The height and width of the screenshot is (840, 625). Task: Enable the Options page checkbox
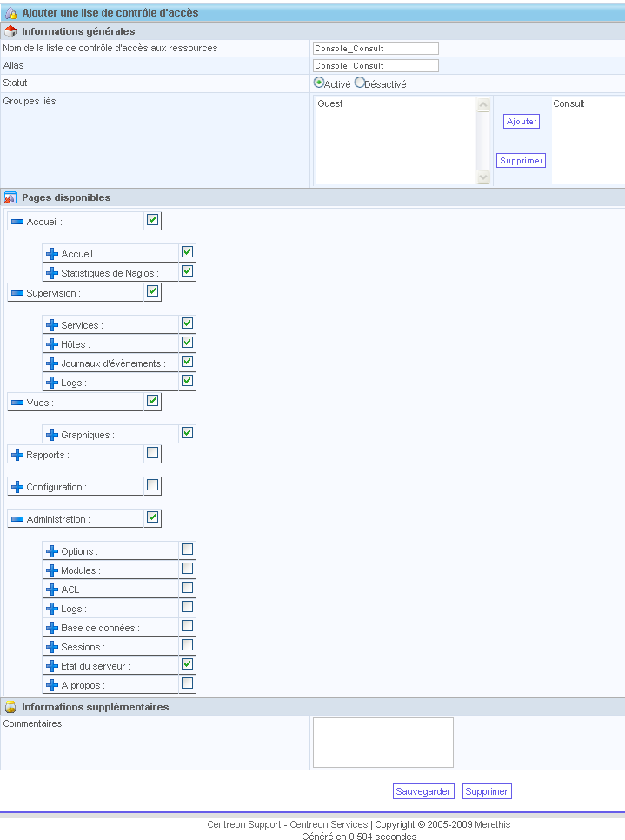tap(187, 550)
